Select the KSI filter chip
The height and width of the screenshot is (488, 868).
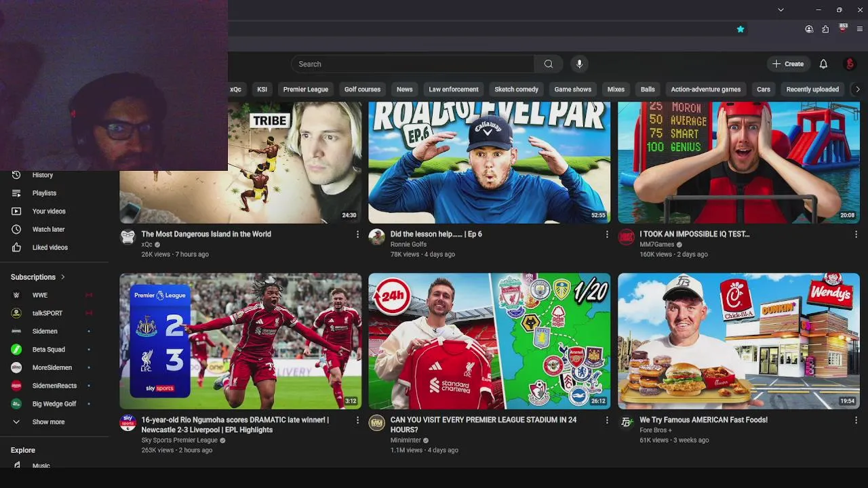pyautogui.click(x=262, y=89)
